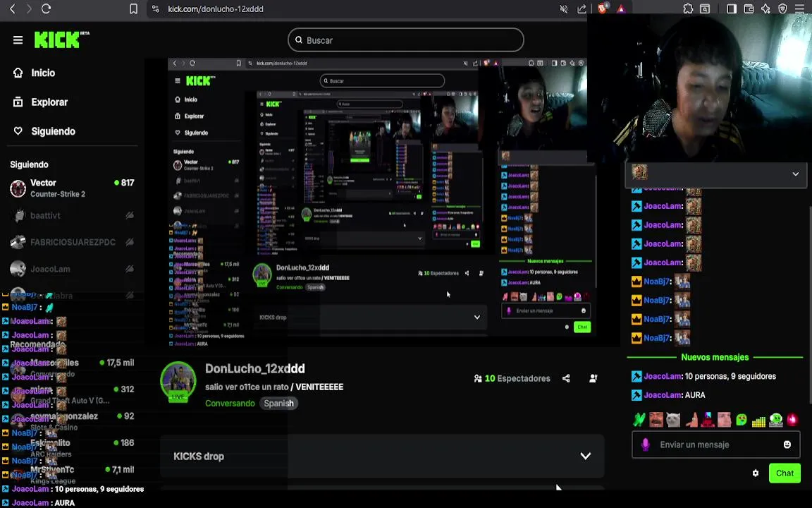The image size is (812, 508).
Task: Open the browser main menu
Action: coord(801,8)
